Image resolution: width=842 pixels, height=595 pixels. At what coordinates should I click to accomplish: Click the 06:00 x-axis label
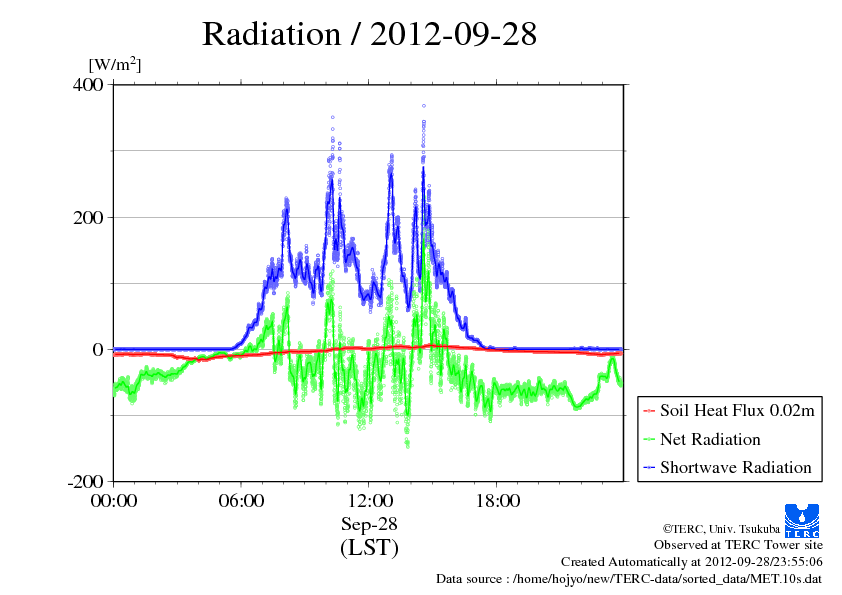click(x=241, y=501)
